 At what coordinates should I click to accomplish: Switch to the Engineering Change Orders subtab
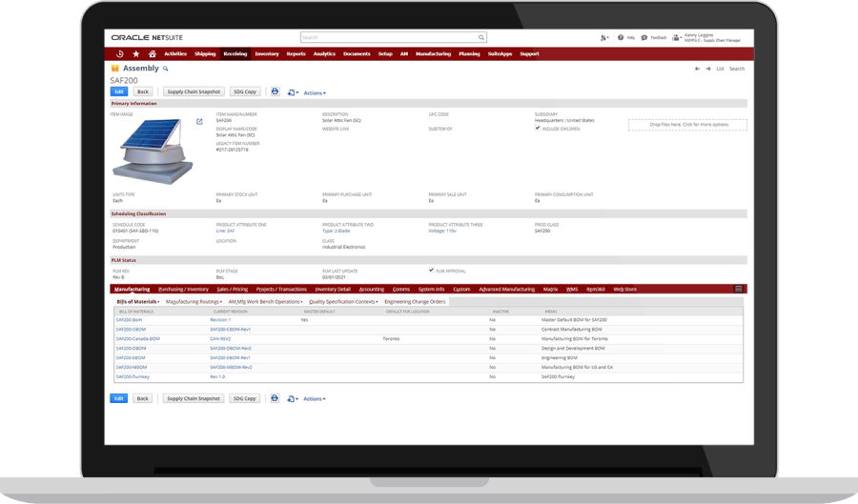(415, 302)
